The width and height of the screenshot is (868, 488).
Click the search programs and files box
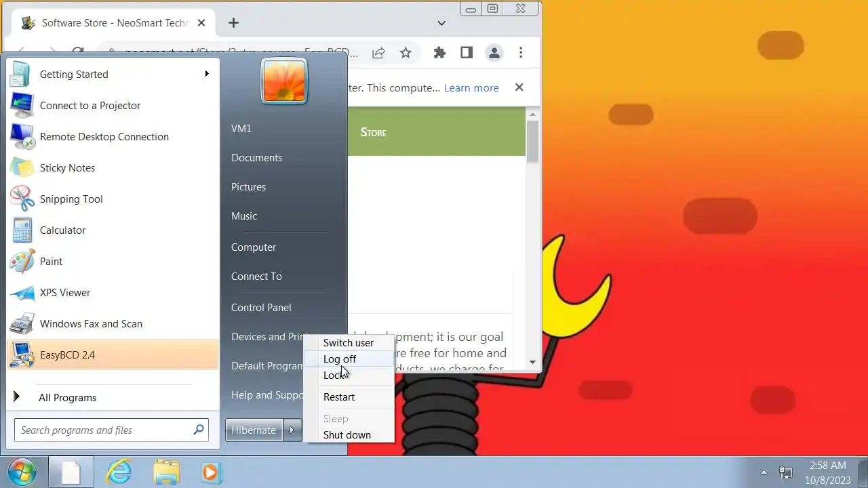click(111, 430)
